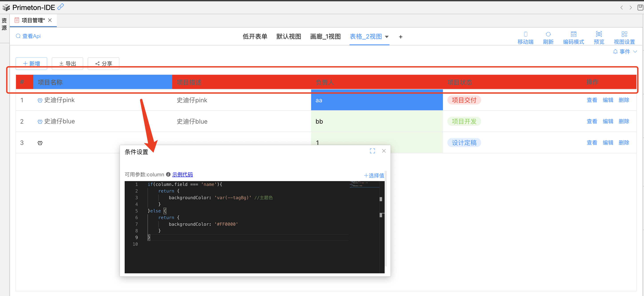Open the 预览 preview icon
644x296 pixels.
click(x=599, y=34)
